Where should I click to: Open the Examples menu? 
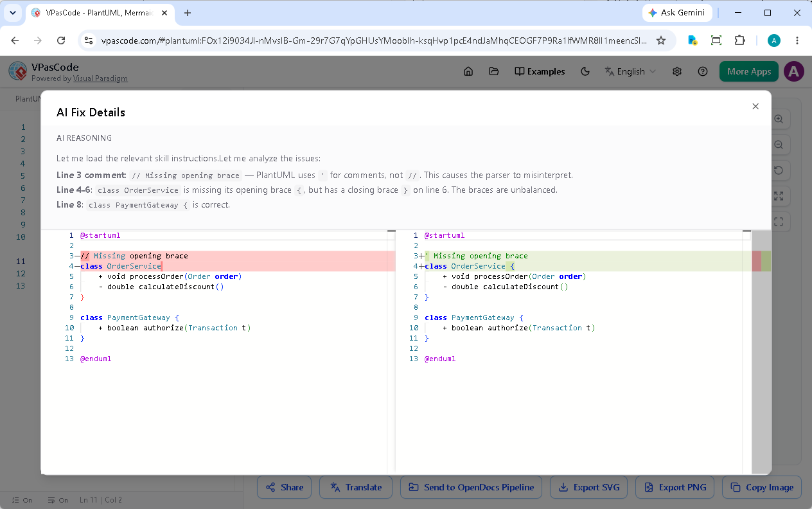click(540, 71)
